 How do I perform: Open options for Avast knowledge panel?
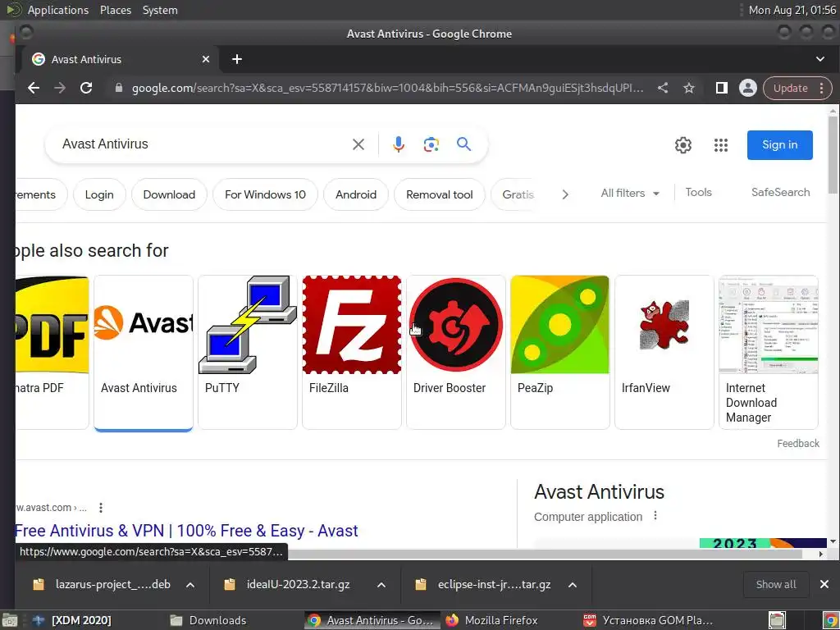[x=655, y=516]
